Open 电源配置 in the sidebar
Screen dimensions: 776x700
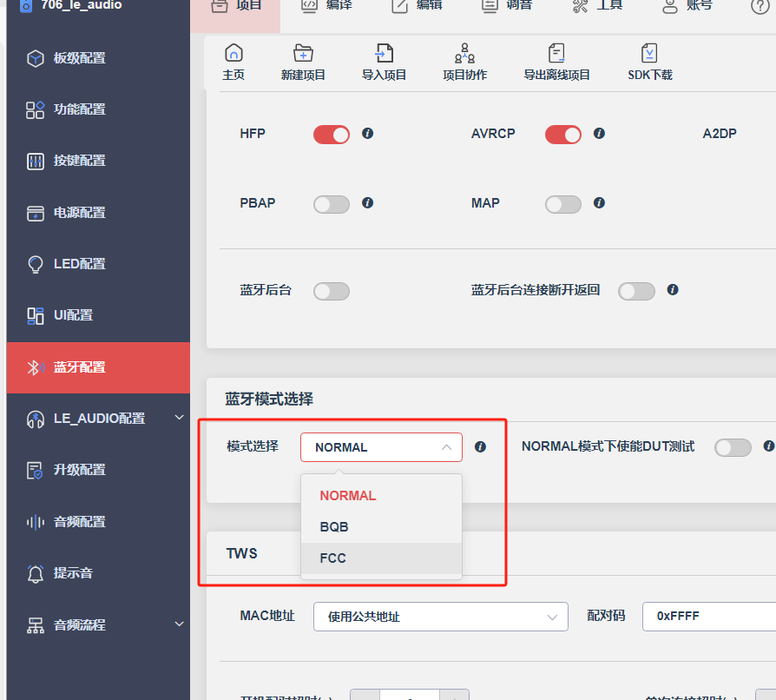coord(98,213)
